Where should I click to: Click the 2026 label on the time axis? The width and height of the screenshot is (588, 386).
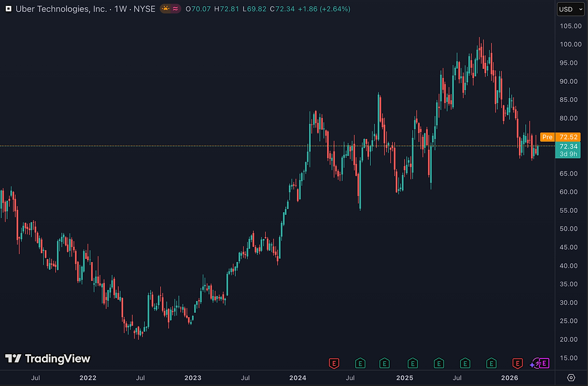509,378
